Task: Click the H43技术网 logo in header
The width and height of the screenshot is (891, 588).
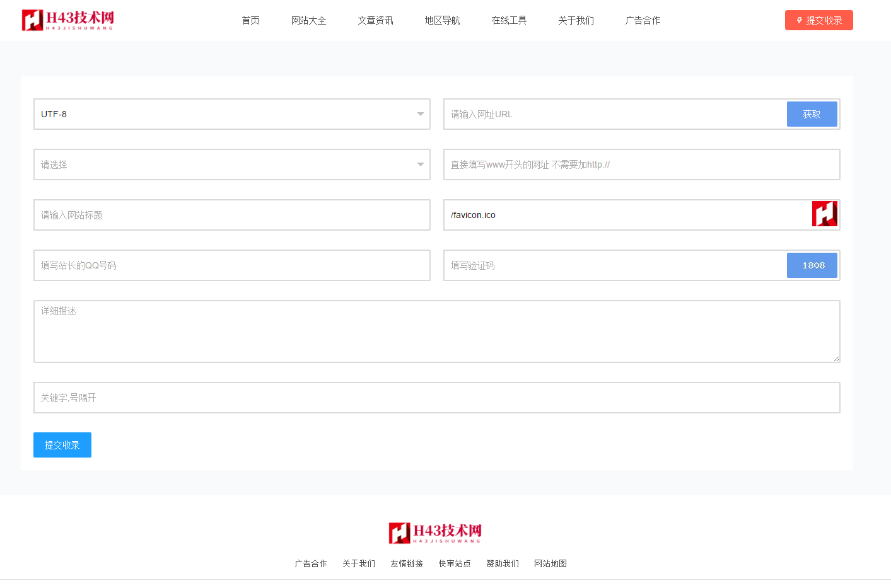Action: 67,20
